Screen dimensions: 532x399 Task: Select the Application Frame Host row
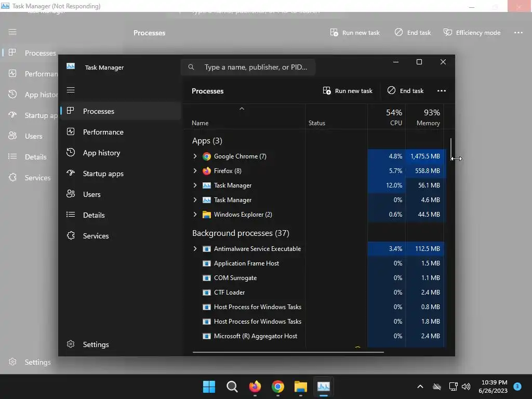click(314, 263)
